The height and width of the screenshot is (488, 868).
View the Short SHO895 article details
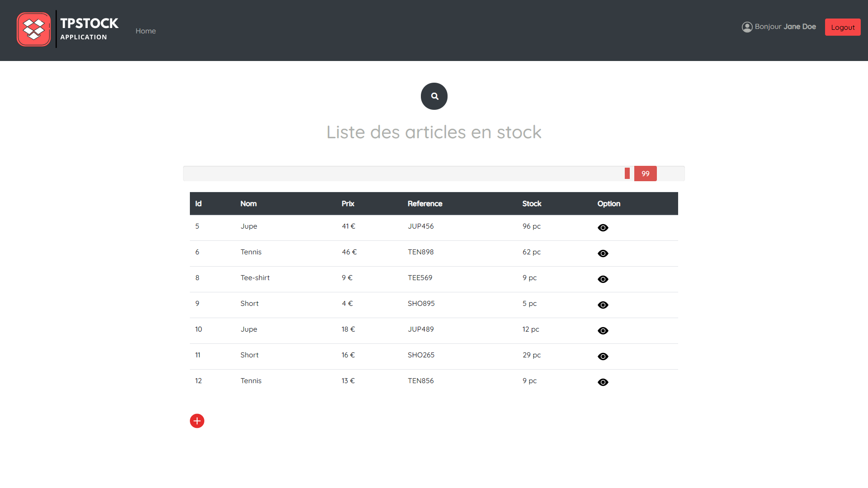click(603, 305)
